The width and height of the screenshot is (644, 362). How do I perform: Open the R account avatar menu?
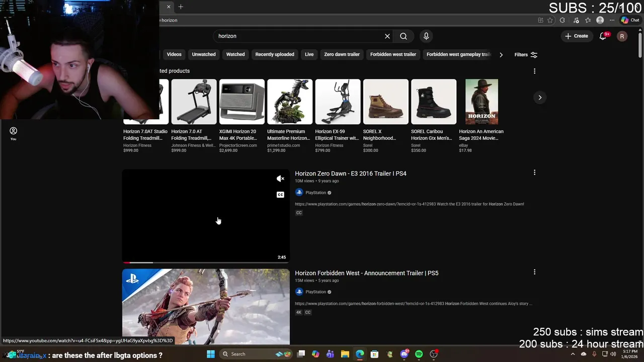(622, 36)
